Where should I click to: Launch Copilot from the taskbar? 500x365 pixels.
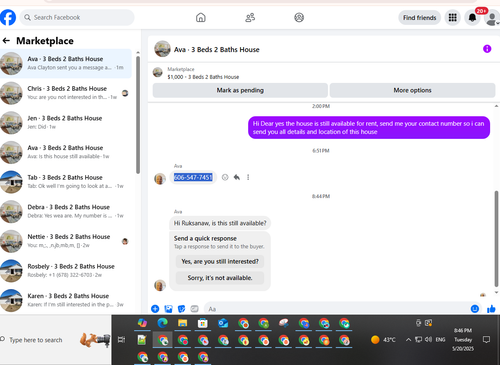point(142,323)
